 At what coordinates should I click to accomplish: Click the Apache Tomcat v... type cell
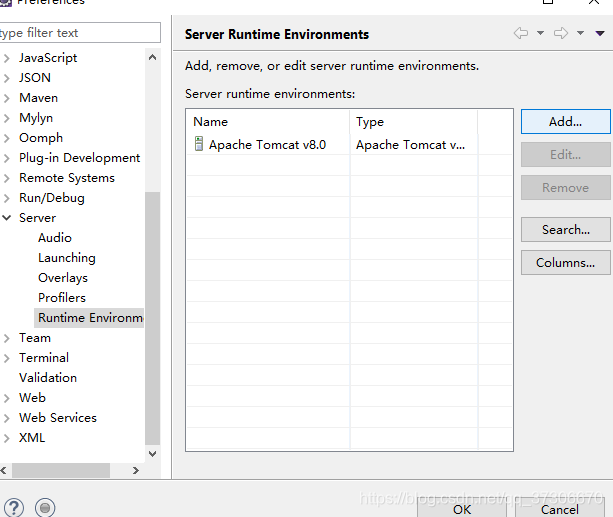tap(410, 145)
